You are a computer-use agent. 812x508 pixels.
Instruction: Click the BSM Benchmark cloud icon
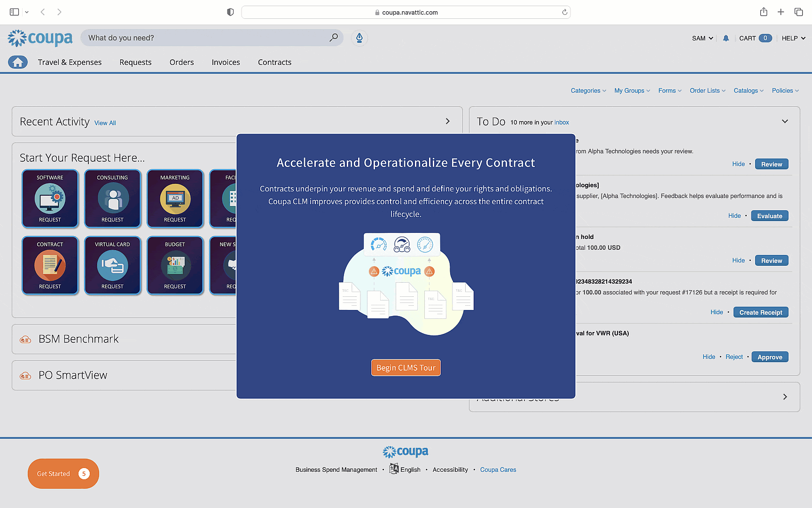pos(25,340)
